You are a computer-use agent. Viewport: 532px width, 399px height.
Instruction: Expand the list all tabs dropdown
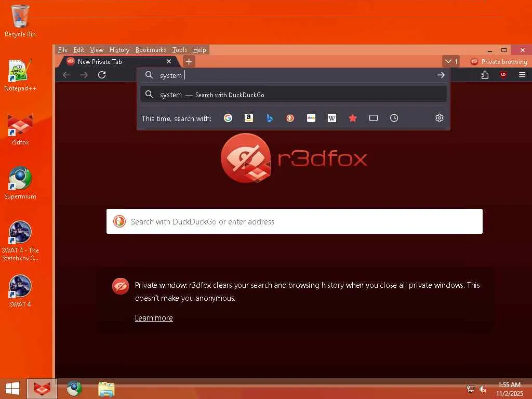coord(451,61)
